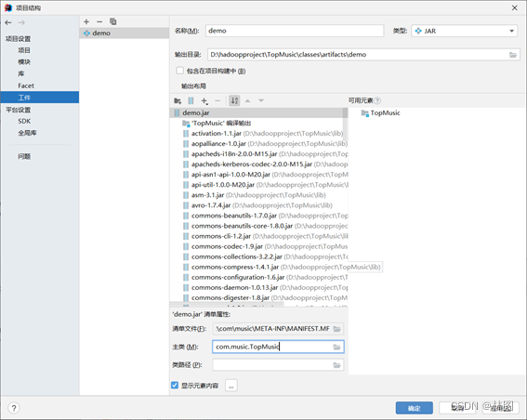527x420 pixels.
Task: Add a new artifact with plus icon
Action: (x=86, y=22)
